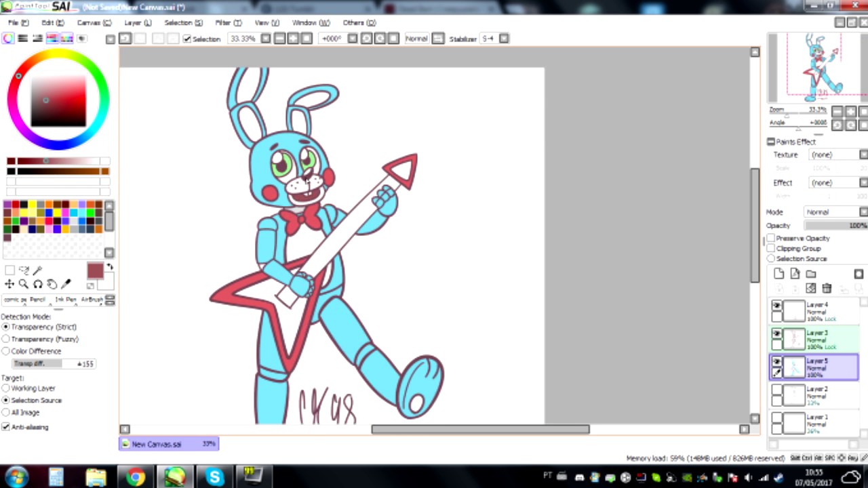This screenshot has height=488, width=868.
Task: Swap foreground and background colors arrow
Action: pos(110,267)
